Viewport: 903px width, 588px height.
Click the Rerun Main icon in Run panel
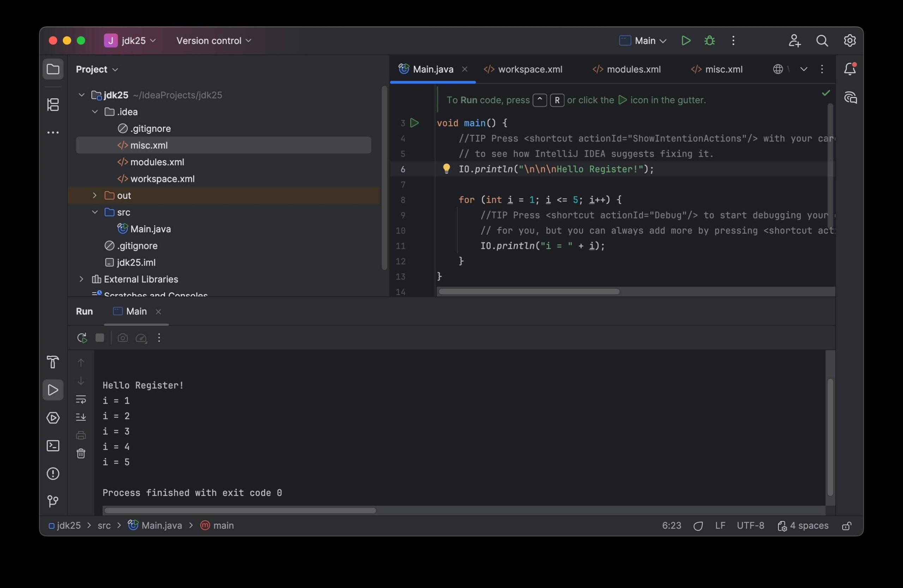coord(82,338)
